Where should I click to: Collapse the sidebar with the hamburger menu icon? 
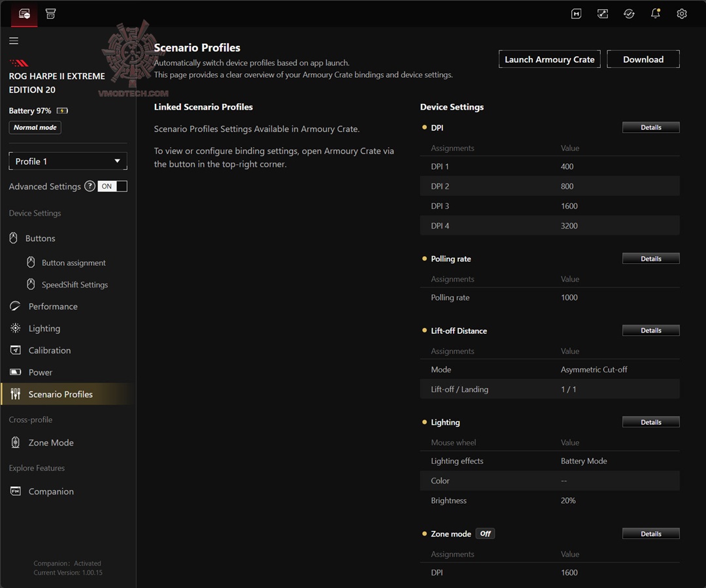(x=14, y=41)
